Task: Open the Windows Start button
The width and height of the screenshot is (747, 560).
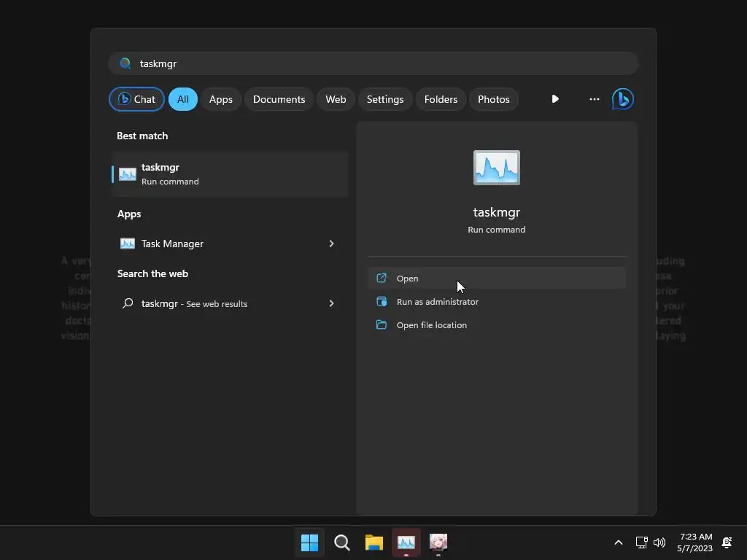Action: click(x=309, y=542)
